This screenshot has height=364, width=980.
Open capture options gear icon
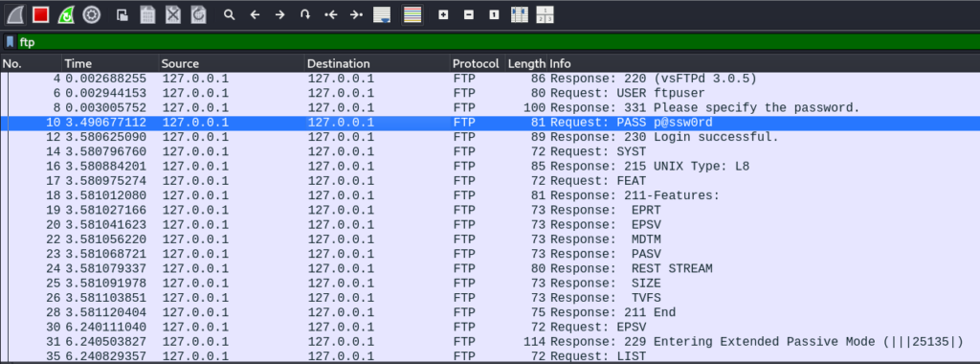coord(92,14)
